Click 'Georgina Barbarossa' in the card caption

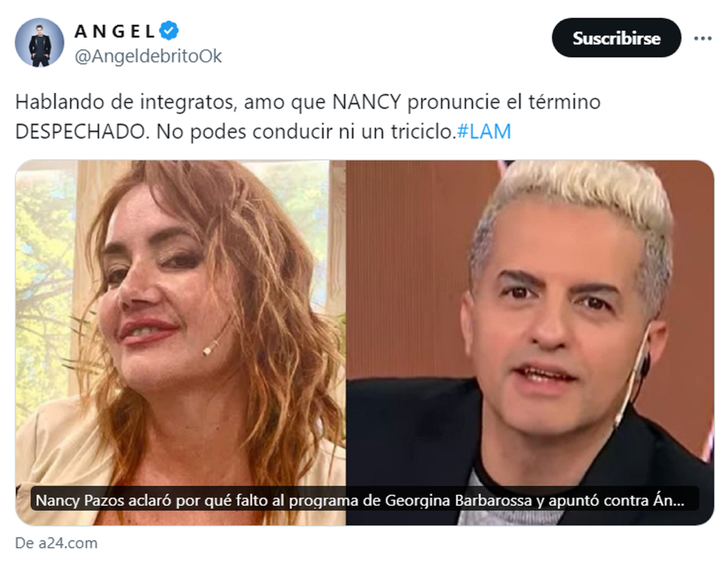(x=448, y=502)
